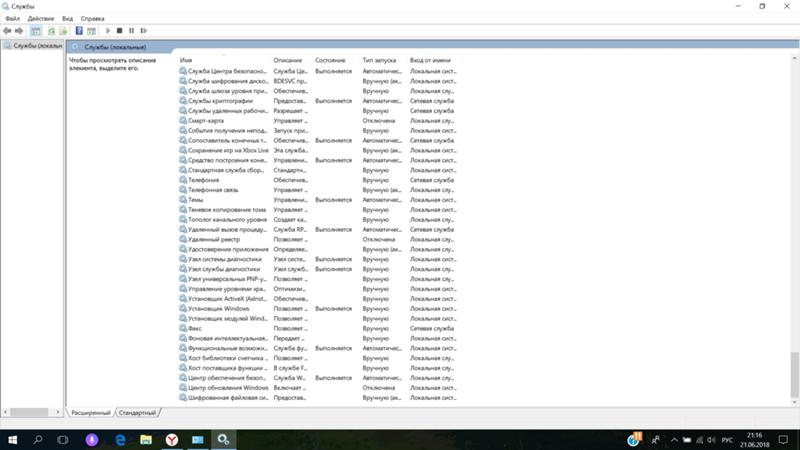The height and width of the screenshot is (450, 800).
Task: Open the Windows Start button
Action: click(x=13, y=440)
